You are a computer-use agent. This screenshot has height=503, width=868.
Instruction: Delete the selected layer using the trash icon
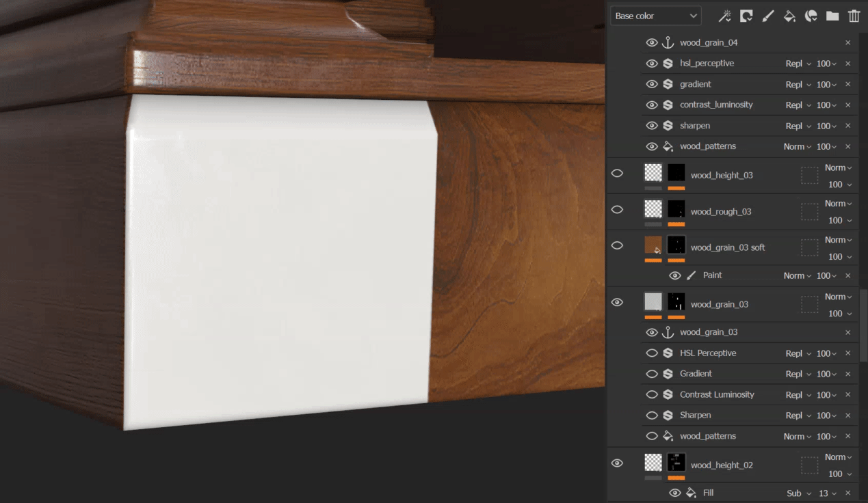854,15
